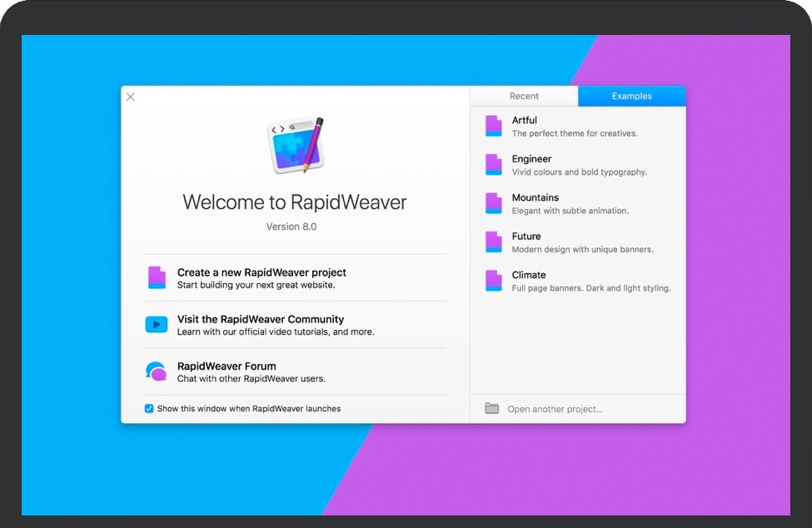Click the Engineer example file icon
The height and width of the screenshot is (528, 812).
click(494, 165)
